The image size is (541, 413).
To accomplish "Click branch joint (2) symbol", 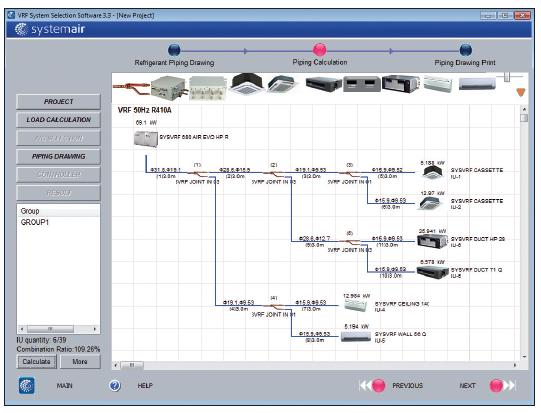I will click(274, 173).
